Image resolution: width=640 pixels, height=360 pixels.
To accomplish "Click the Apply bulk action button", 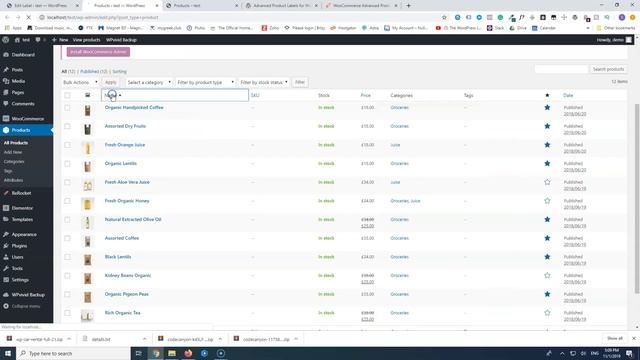I will [x=111, y=82].
